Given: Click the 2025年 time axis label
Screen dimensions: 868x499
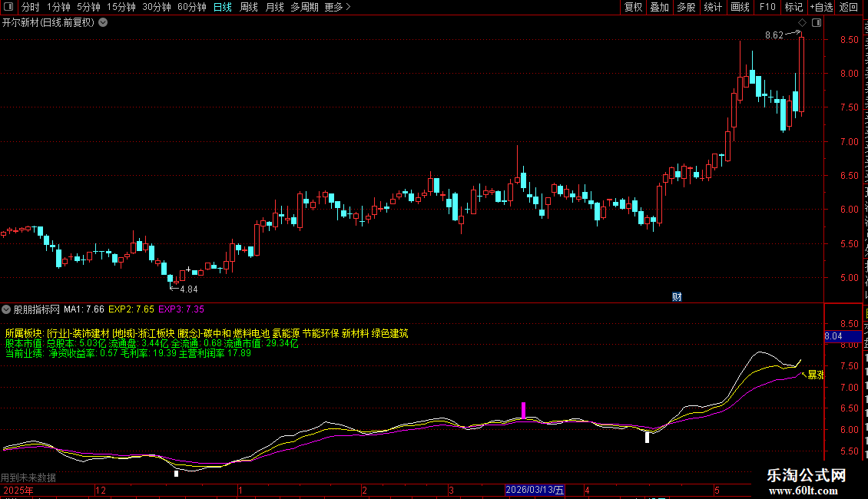Looking at the screenshot, I should [18, 490].
